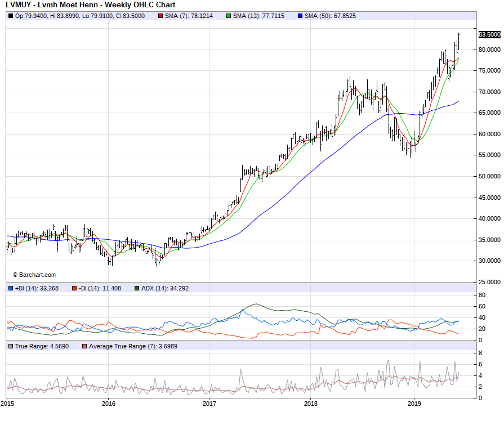This screenshot has width=504, height=421.
Task: Click the 'SMA (7): 78.1214' label
Action: coord(189,16)
